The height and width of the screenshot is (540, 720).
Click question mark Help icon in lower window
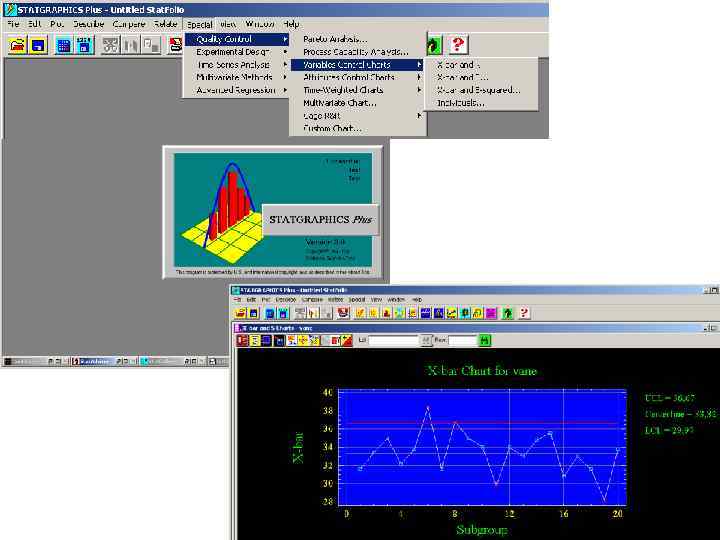point(524,313)
